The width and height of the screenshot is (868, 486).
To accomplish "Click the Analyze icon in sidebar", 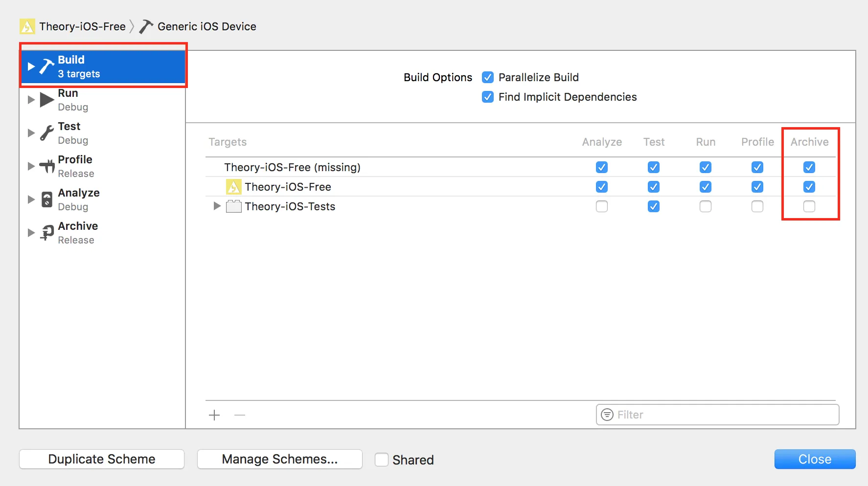I will pos(47,199).
